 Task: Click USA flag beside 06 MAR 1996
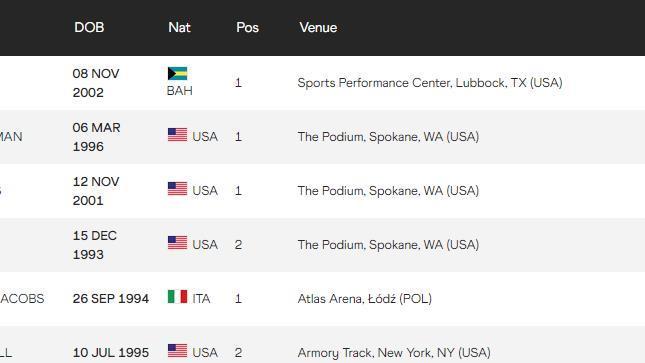coord(177,135)
